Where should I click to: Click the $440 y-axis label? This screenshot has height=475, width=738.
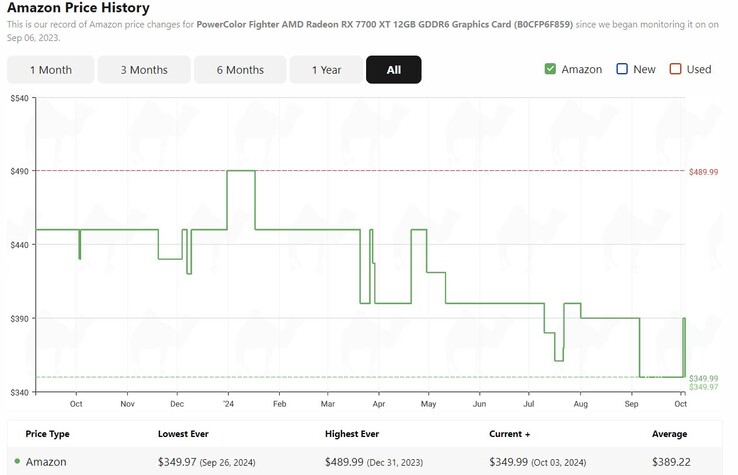click(x=19, y=245)
